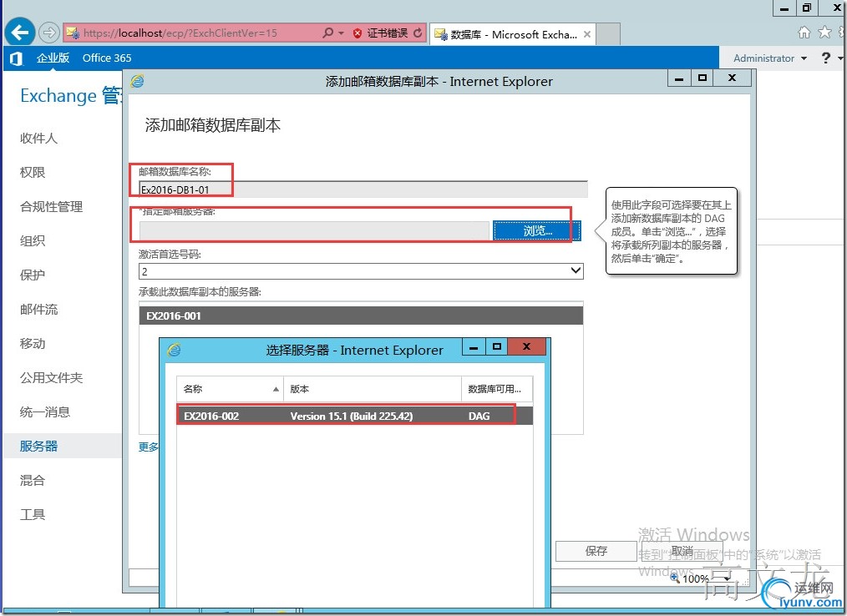Open a new blank browser tab

608,34
